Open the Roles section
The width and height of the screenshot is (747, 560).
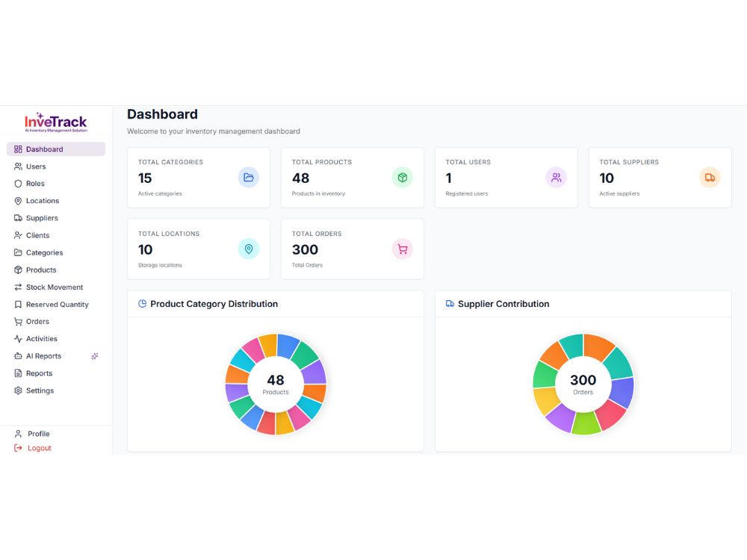(x=56, y=184)
